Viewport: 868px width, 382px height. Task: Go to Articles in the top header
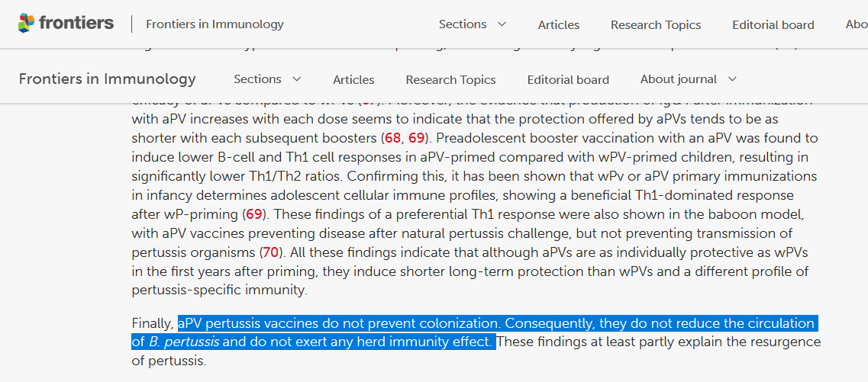(558, 24)
